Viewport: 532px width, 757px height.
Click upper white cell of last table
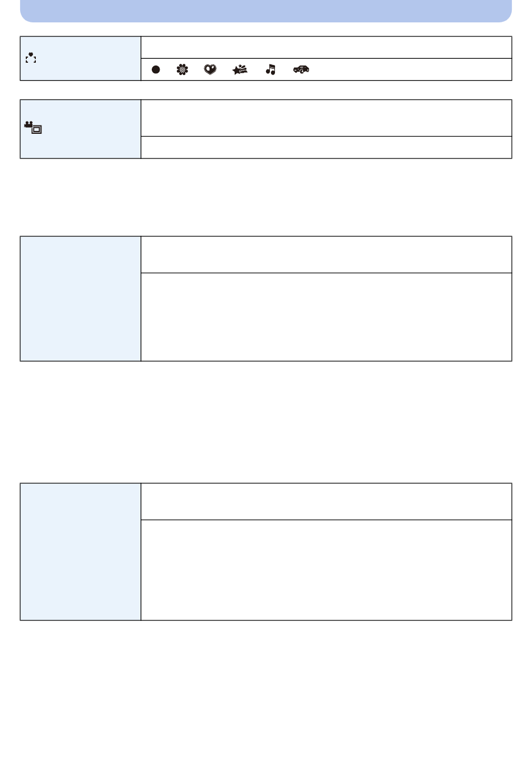pyautogui.click(x=326, y=502)
